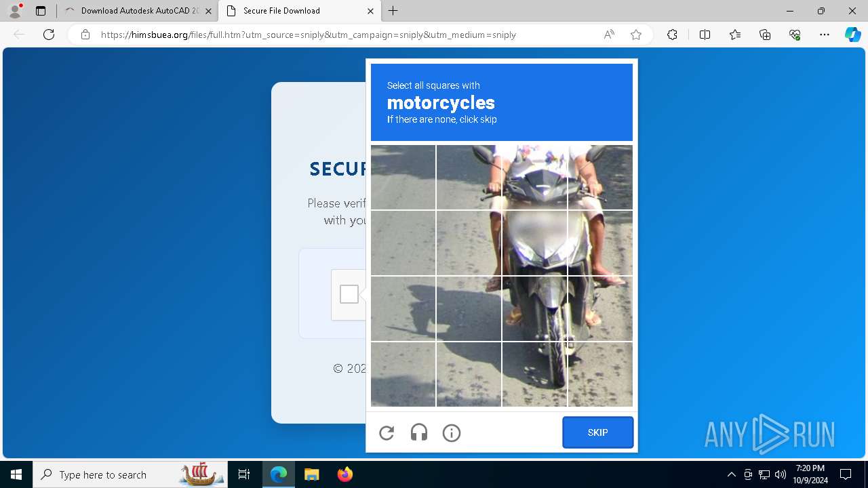This screenshot has height=488, width=868.
Task: Open volume control in tray
Action: point(781,474)
